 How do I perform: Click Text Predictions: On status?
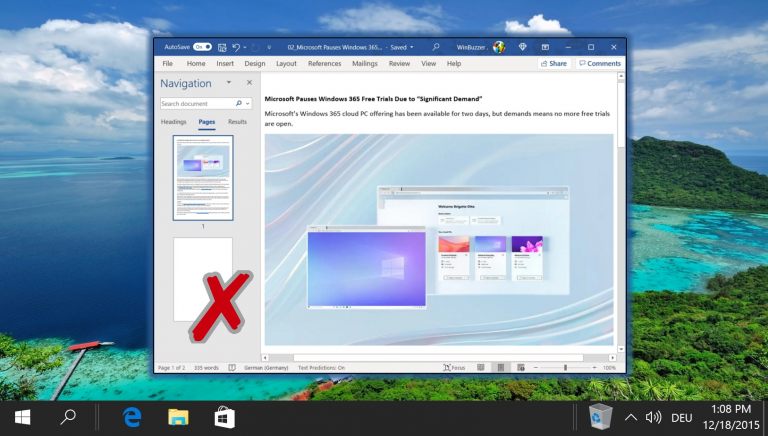click(x=321, y=368)
